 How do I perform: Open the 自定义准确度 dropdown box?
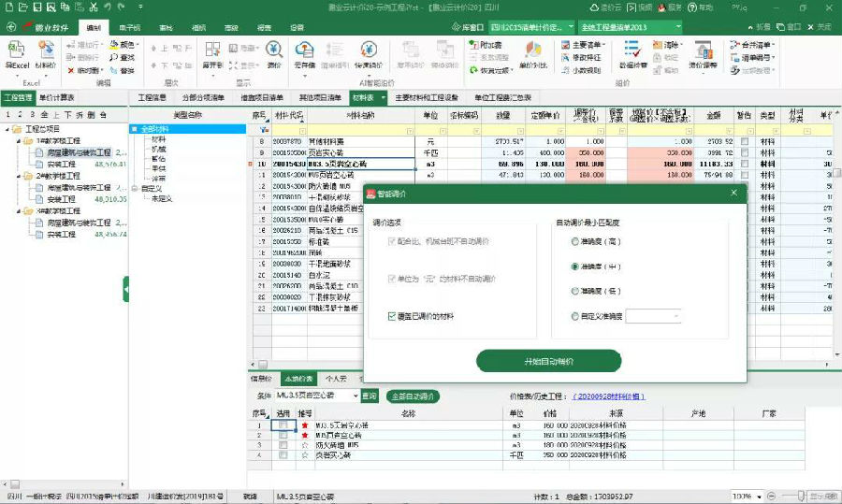tap(653, 317)
